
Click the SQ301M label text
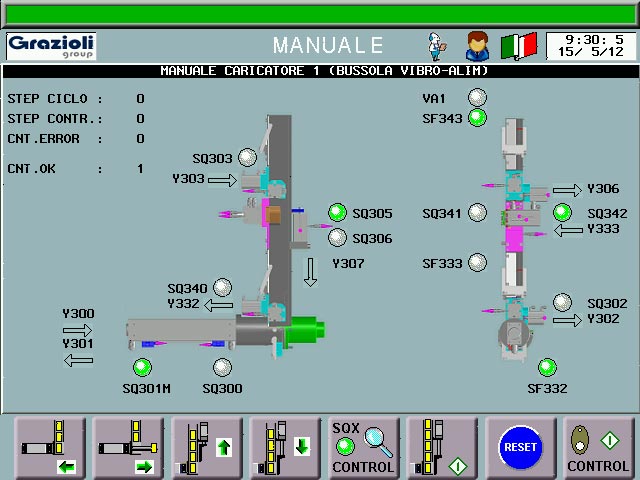coord(147,388)
